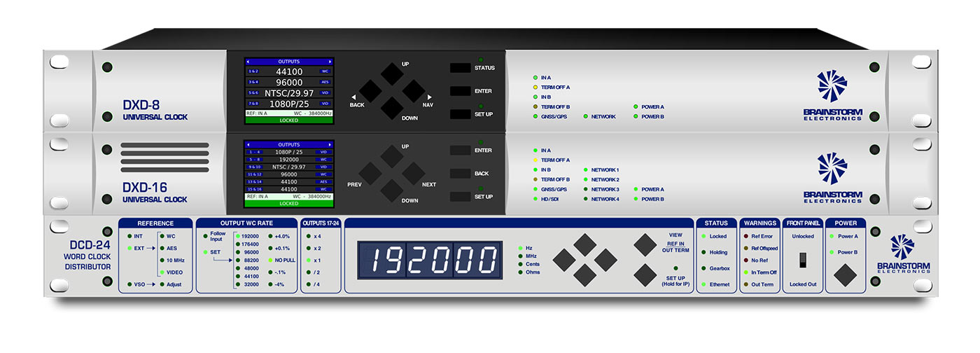
Task: Click the Locked LED in Status section
Action: pos(703,236)
